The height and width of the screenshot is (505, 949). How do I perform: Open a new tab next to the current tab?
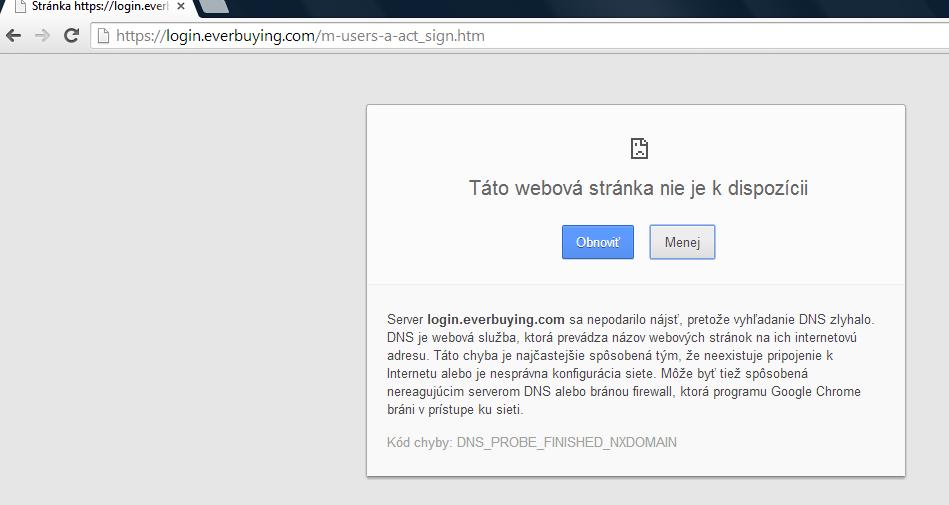[x=213, y=7]
